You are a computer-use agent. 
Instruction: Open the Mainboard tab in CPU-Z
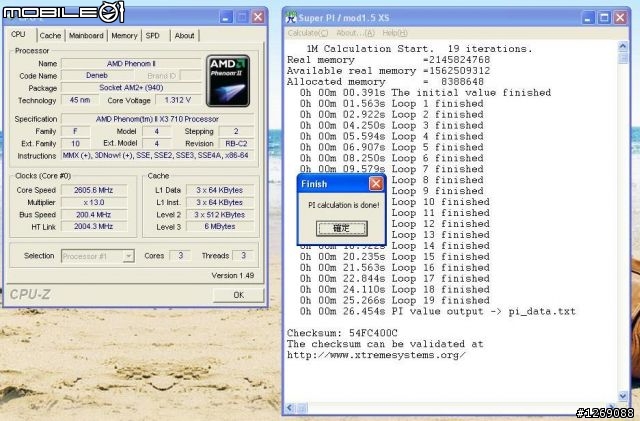pos(86,36)
